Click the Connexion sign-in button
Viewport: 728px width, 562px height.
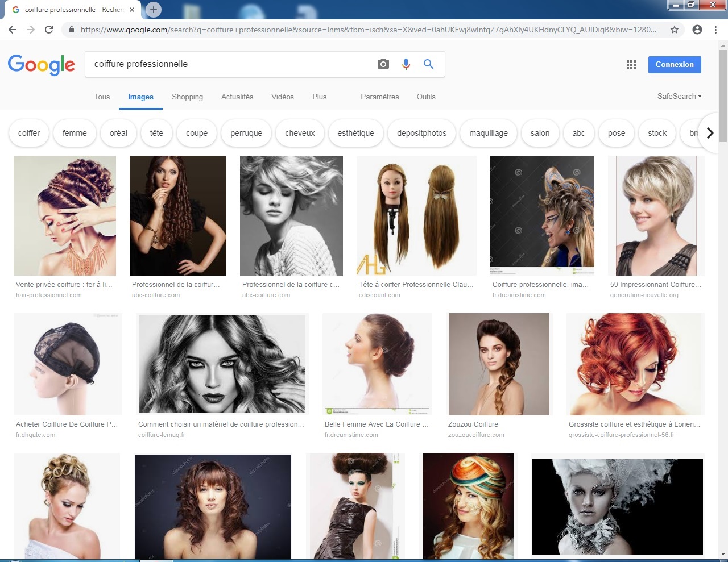coord(675,65)
